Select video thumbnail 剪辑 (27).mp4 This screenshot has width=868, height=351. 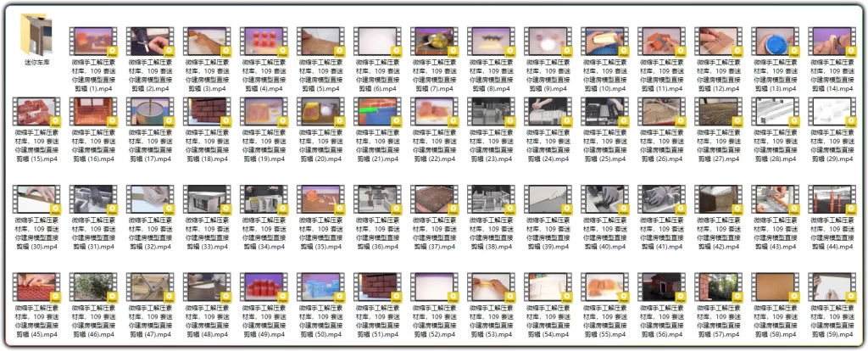pyautogui.click(x=719, y=112)
